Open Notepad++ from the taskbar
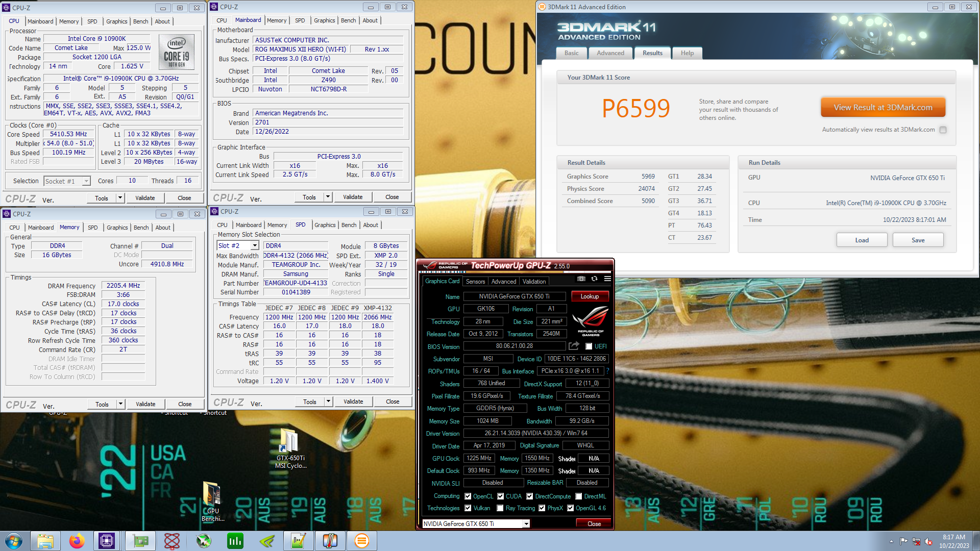 pos(299,541)
